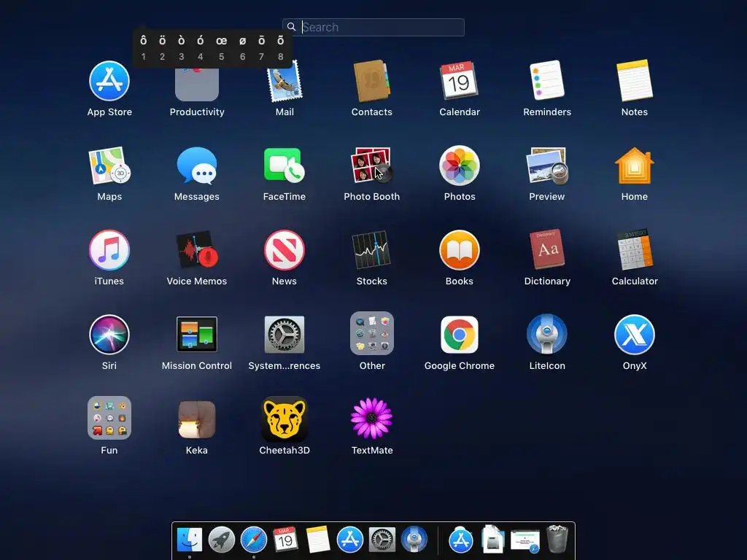Open the Trash in the Dock
The height and width of the screenshot is (560, 747).
pyautogui.click(x=557, y=539)
